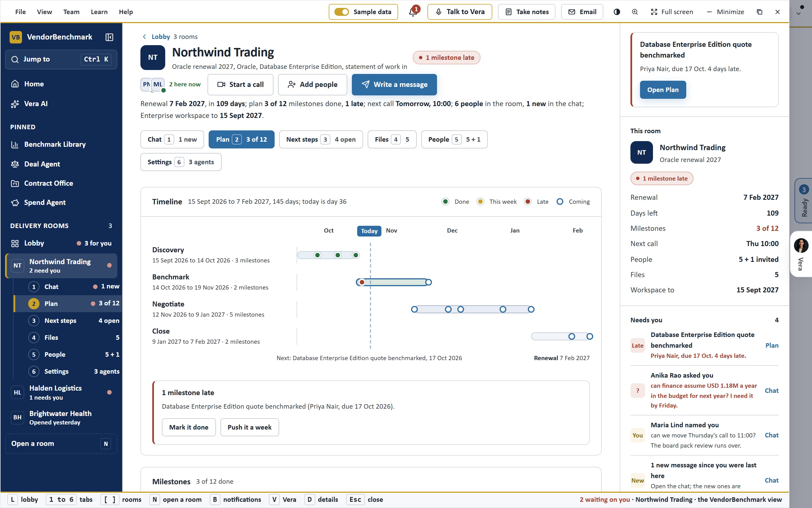Go to the Lobby delivery room
Image resolution: width=812 pixels, height=508 pixels.
pos(61,243)
